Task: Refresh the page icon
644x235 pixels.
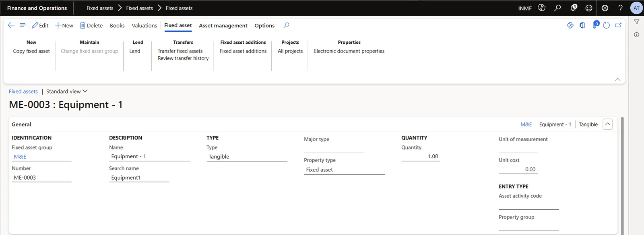Action: 607,25
